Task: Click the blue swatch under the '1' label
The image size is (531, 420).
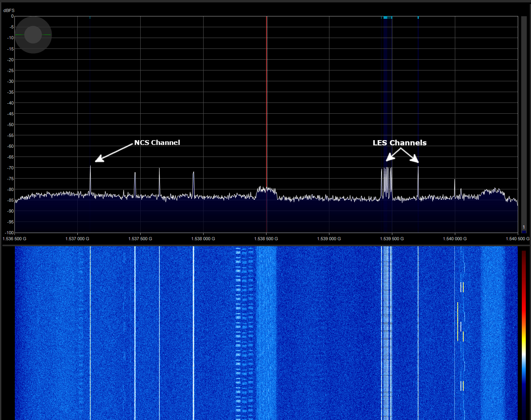Action: [524, 231]
